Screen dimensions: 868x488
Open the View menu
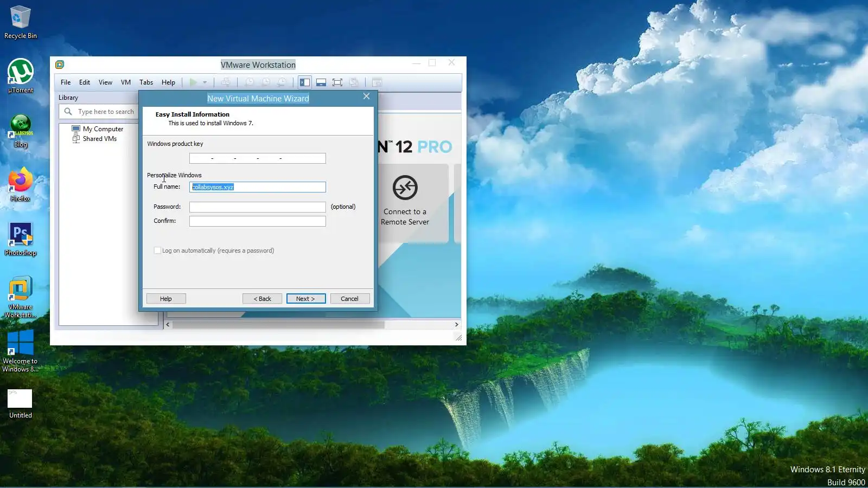[105, 82]
